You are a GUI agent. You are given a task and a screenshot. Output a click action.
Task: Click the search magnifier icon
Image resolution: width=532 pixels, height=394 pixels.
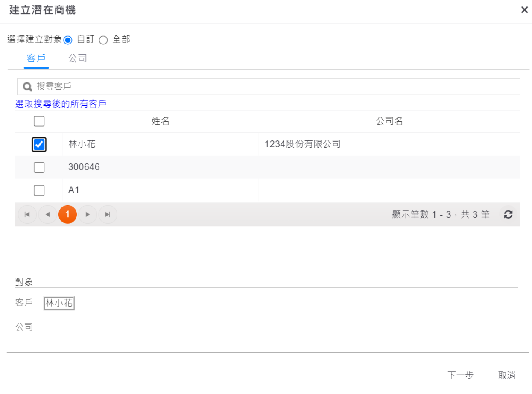(28, 87)
